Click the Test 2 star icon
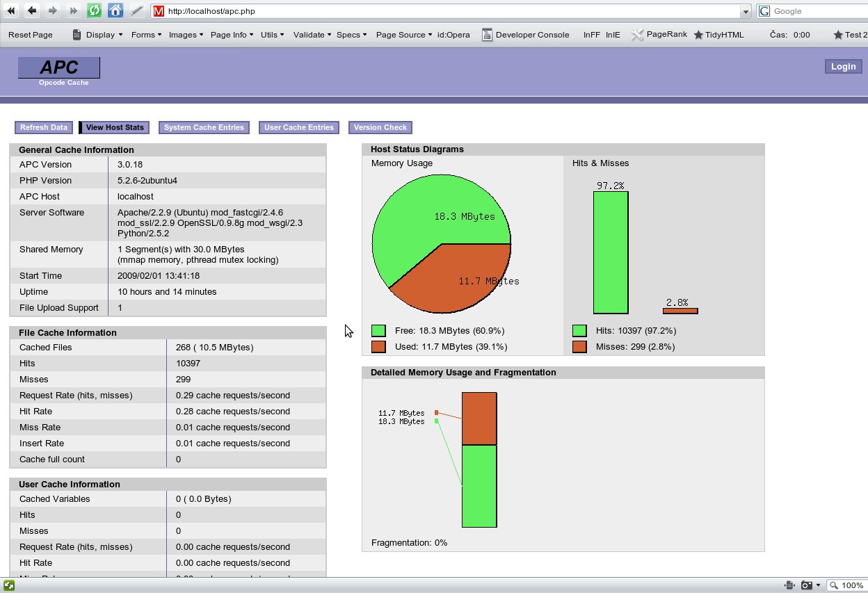Screen dimensions: 868x593 pyautogui.click(x=838, y=35)
